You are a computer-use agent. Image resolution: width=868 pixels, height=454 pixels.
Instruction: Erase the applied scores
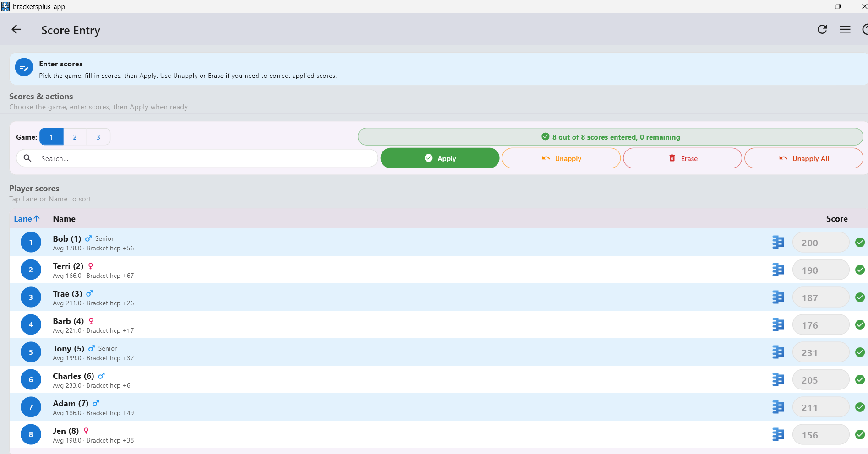[682, 158]
